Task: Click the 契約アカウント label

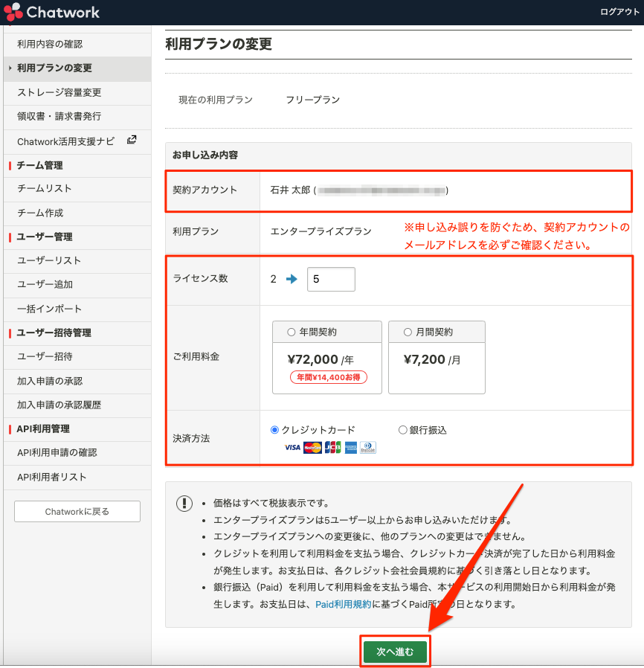Action: tap(205, 190)
